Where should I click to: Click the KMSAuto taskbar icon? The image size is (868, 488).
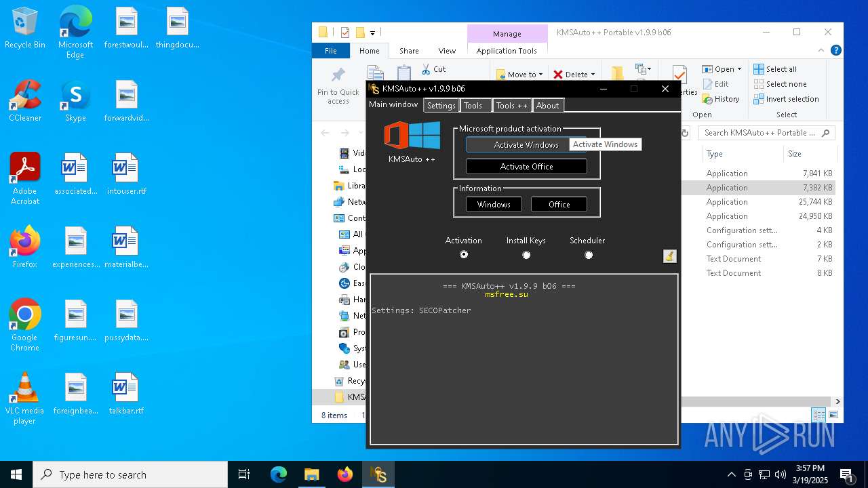[378, 474]
